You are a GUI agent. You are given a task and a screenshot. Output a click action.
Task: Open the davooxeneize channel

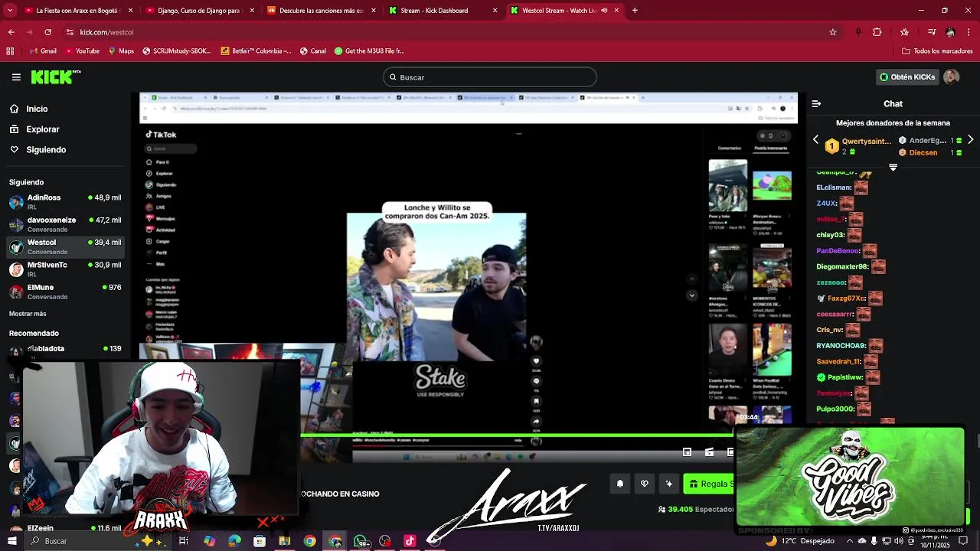65,224
